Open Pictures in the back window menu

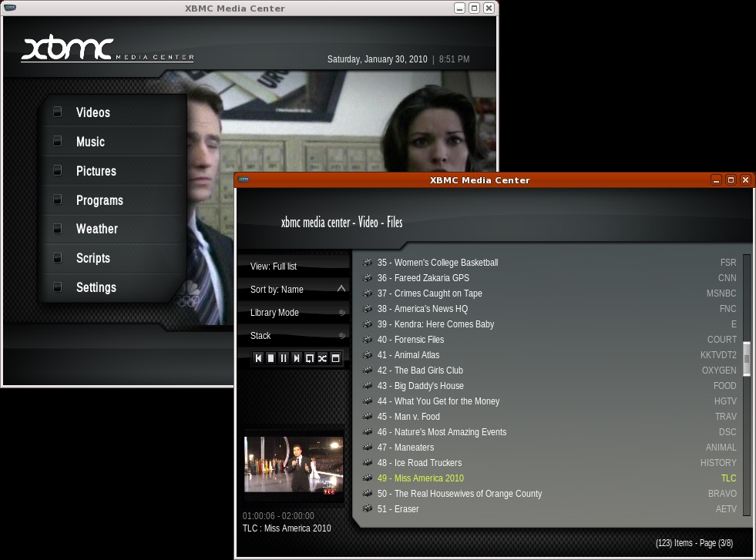(x=112, y=171)
